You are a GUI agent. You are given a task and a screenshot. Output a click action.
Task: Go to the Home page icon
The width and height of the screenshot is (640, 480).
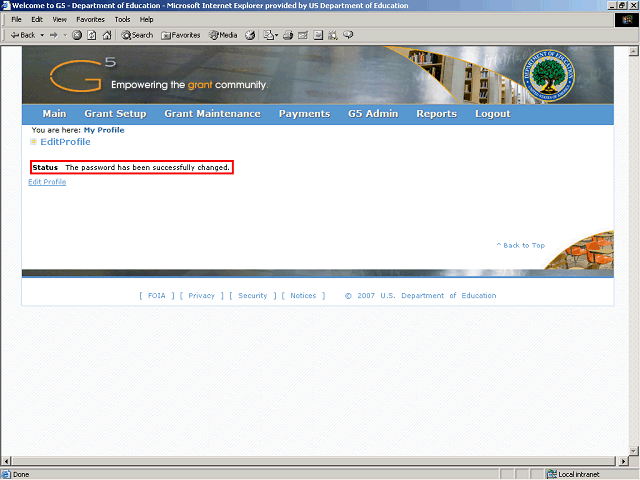(107, 36)
